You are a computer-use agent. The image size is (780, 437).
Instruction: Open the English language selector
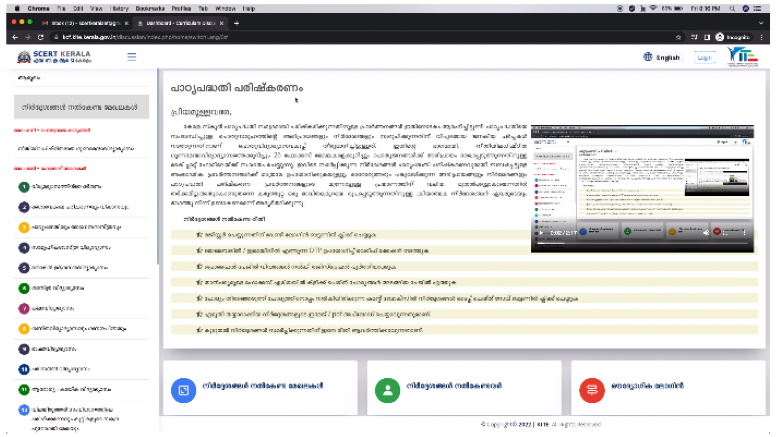coord(662,57)
